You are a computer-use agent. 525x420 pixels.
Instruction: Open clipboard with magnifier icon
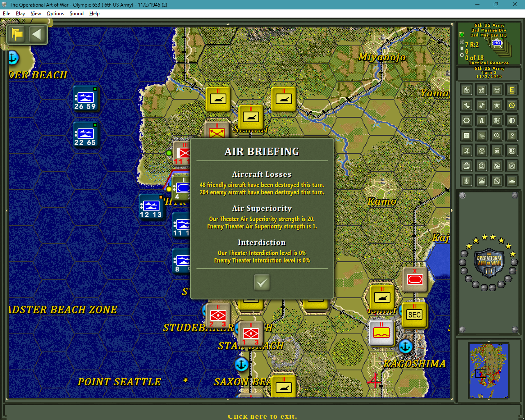click(x=482, y=166)
